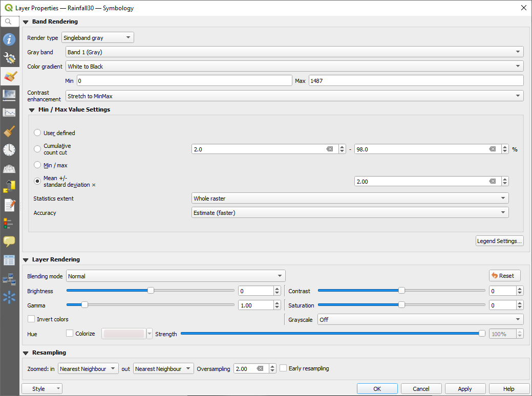Select the Cumulative count cut option
The image size is (532, 396).
[x=37, y=149]
